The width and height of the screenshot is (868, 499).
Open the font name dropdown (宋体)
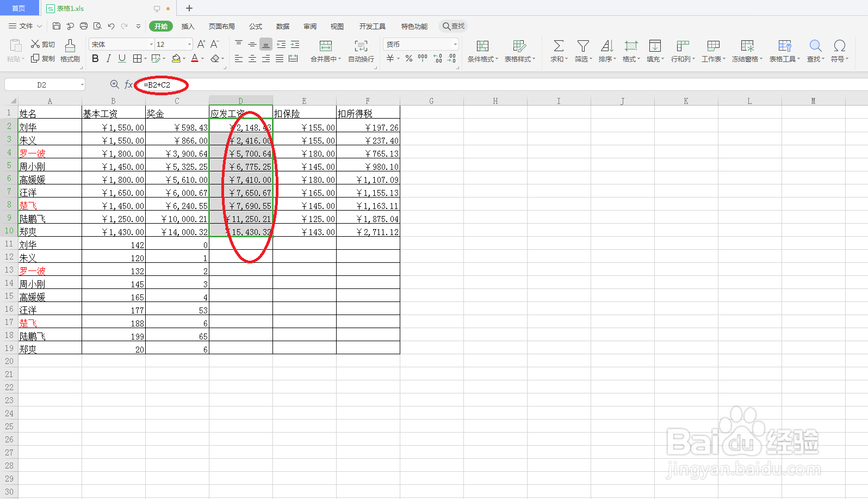pos(152,44)
